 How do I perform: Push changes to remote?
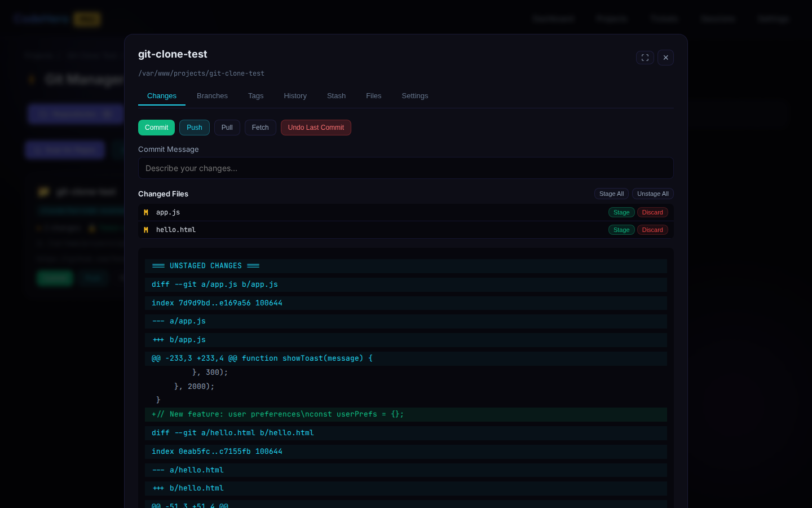click(195, 128)
